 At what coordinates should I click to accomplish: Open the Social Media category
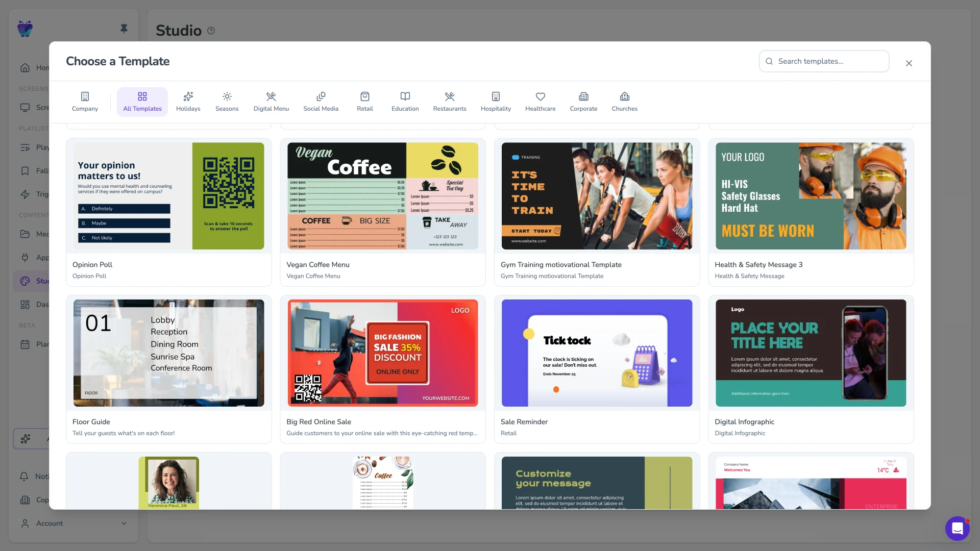[321, 102]
